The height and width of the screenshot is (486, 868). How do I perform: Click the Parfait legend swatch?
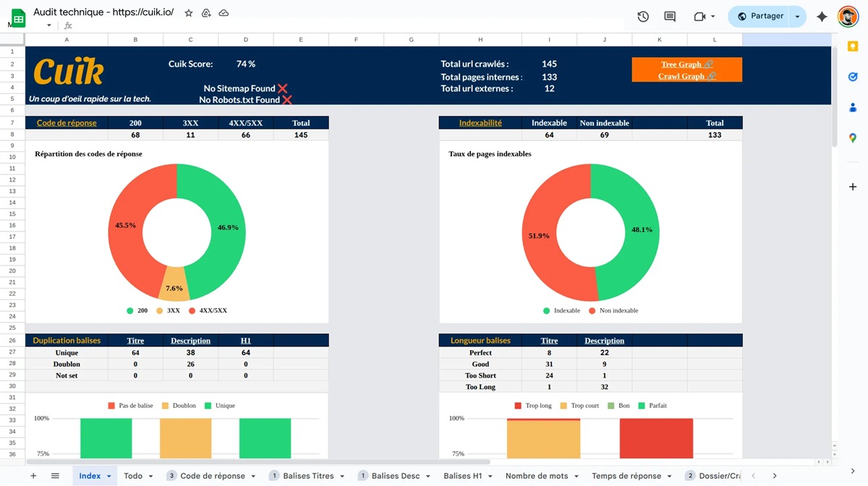tap(642, 406)
